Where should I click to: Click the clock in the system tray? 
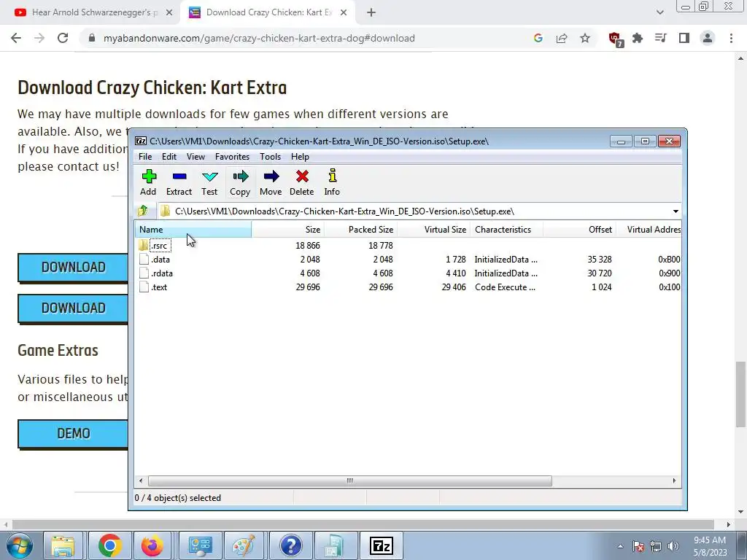coord(710,546)
